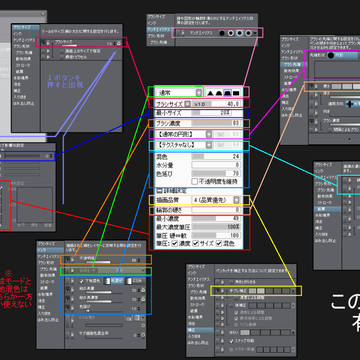Image resolution: width=360 pixels, height=360 pixels.
Task: Select the solid rectangle brush edge icon
Action: pyautogui.click(x=236, y=93)
